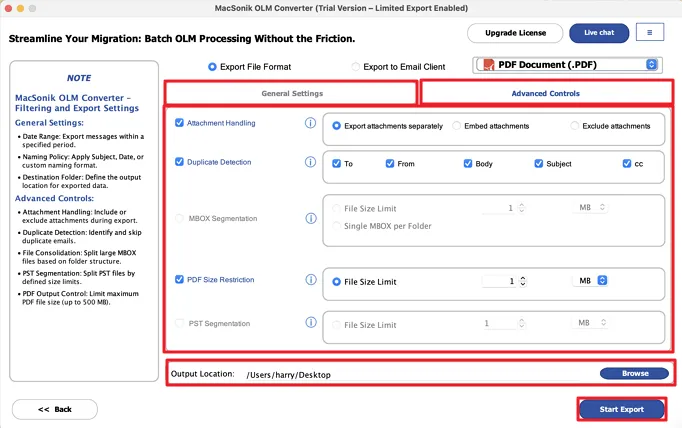Screen dimensions: 682x428
Task: Open info icon for PST Segmentation
Action: click(311, 323)
